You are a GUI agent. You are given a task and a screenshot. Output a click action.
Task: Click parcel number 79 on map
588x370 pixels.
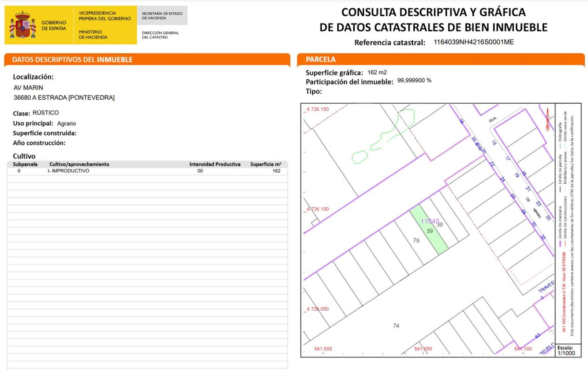(x=416, y=240)
